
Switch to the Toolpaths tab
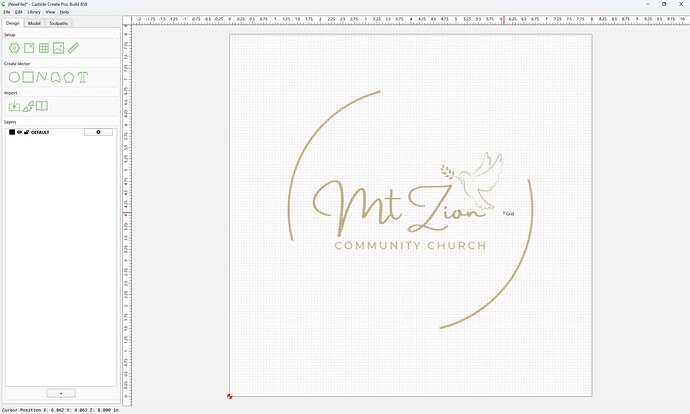(59, 23)
